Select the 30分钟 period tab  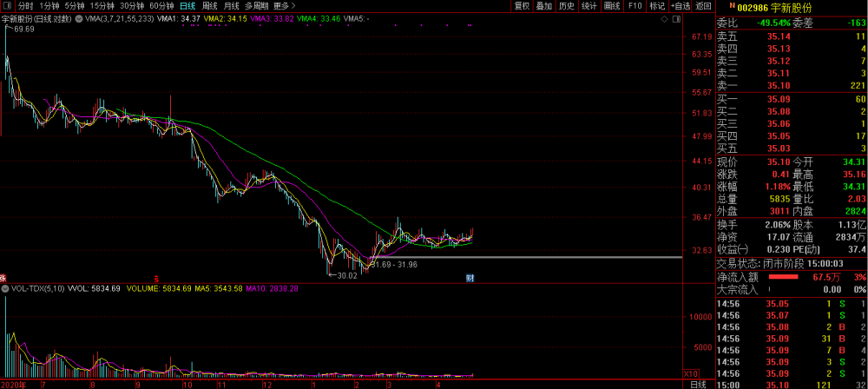coord(132,6)
